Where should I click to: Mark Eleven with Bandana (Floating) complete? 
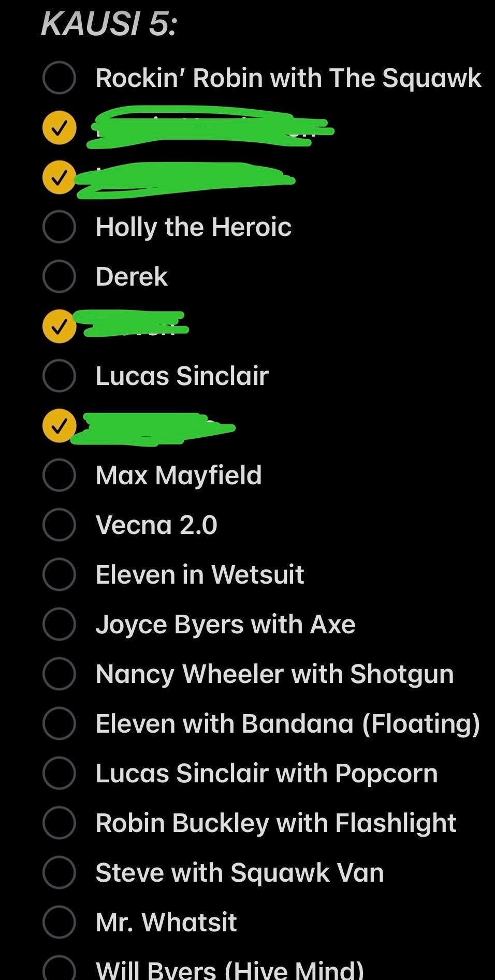[x=59, y=723]
